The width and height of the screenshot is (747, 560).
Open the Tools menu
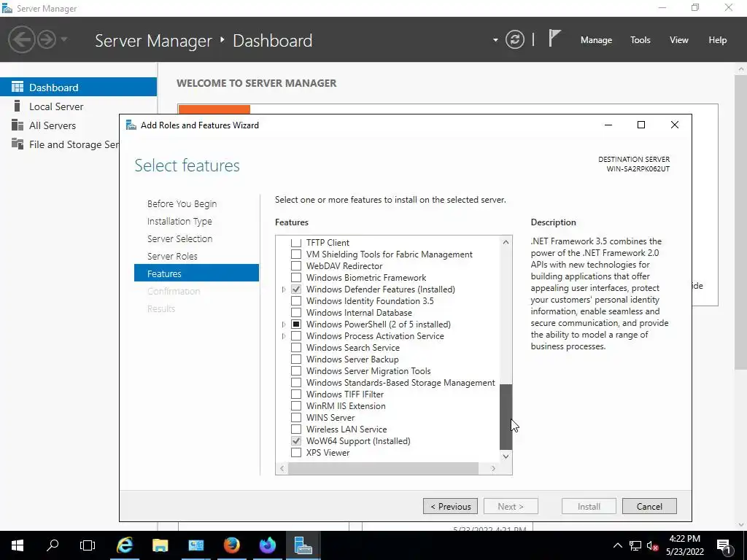640,40
